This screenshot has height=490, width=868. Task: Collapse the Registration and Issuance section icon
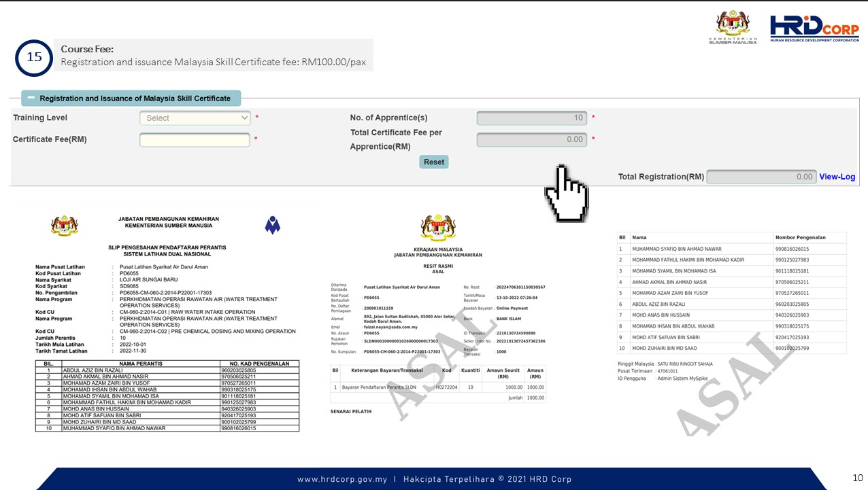click(x=31, y=98)
